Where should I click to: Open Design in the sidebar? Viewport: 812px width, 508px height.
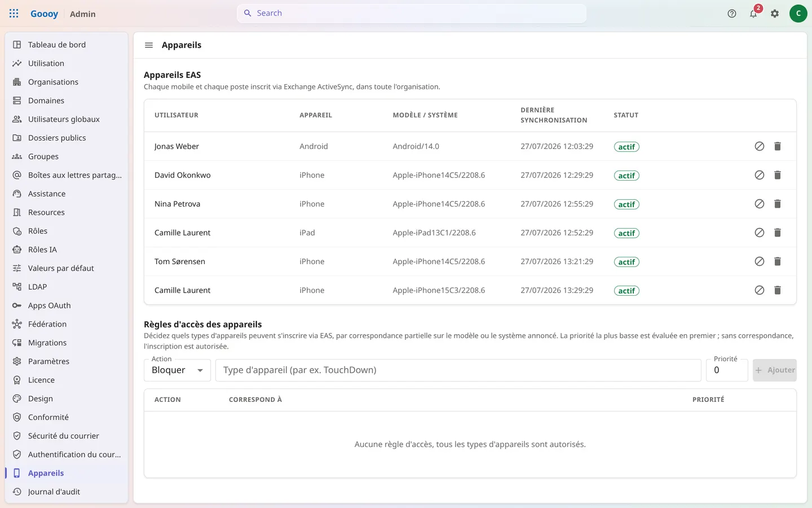point(67,398)
